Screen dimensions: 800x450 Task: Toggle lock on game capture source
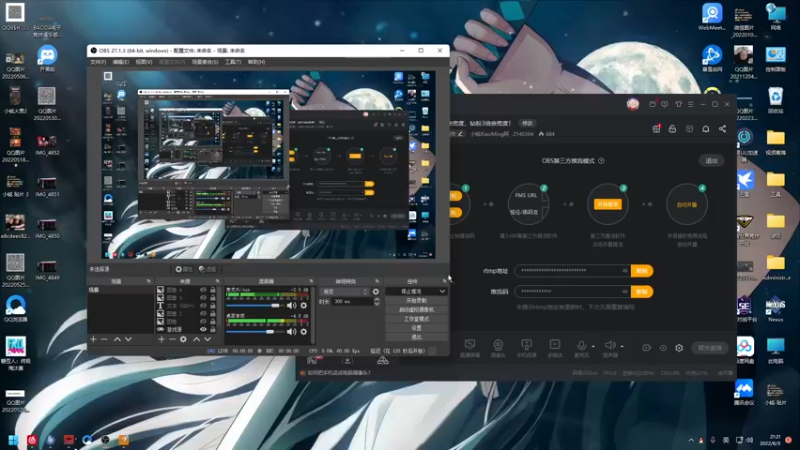pos(213,330)
